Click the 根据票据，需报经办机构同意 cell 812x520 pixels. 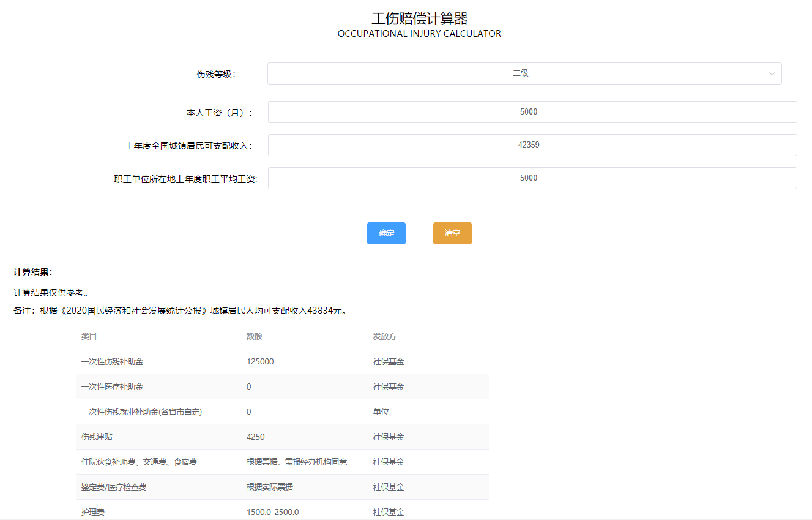click(297, 462)
